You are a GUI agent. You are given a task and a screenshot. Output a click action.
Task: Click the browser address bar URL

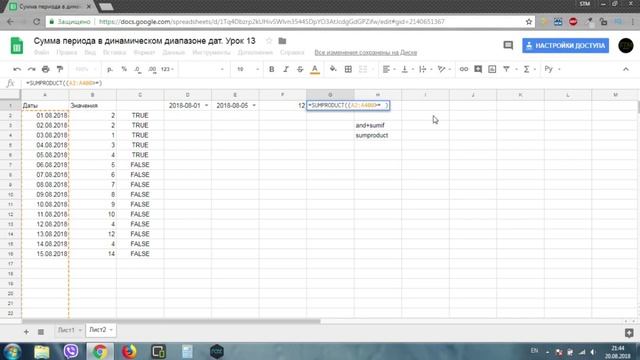[271, 22]
